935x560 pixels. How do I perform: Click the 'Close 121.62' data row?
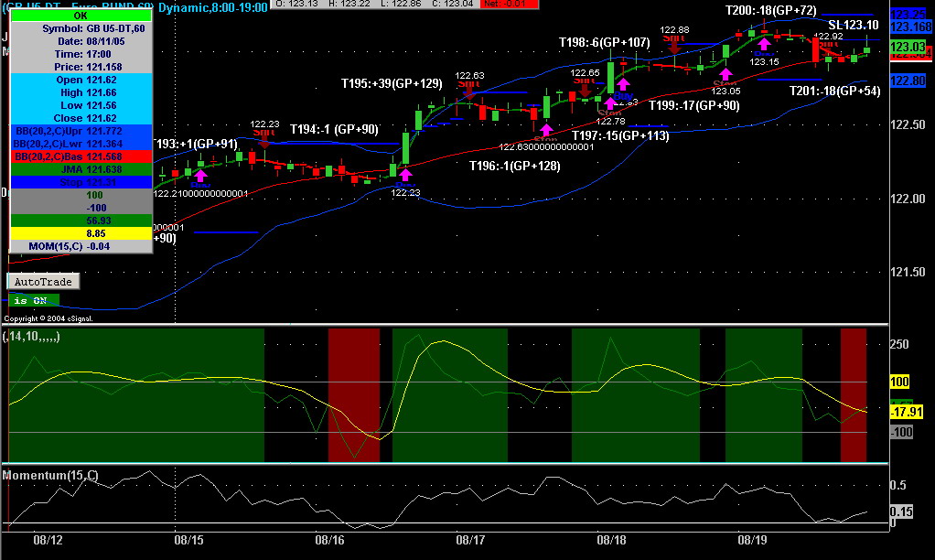point(81,118)
